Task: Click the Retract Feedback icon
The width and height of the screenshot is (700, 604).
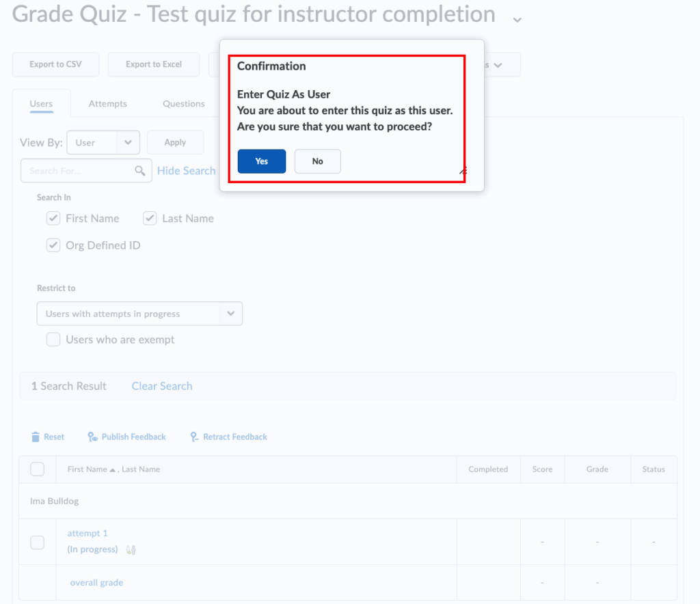Action: 194,437
